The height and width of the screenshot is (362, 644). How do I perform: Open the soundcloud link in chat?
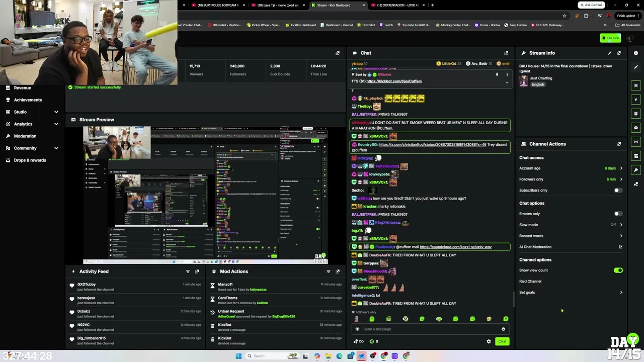tap(455, 247)
